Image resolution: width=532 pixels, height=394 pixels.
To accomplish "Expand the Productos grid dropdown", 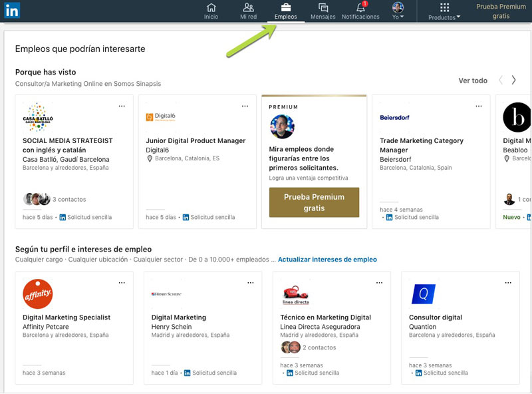I will pos(444,11).
